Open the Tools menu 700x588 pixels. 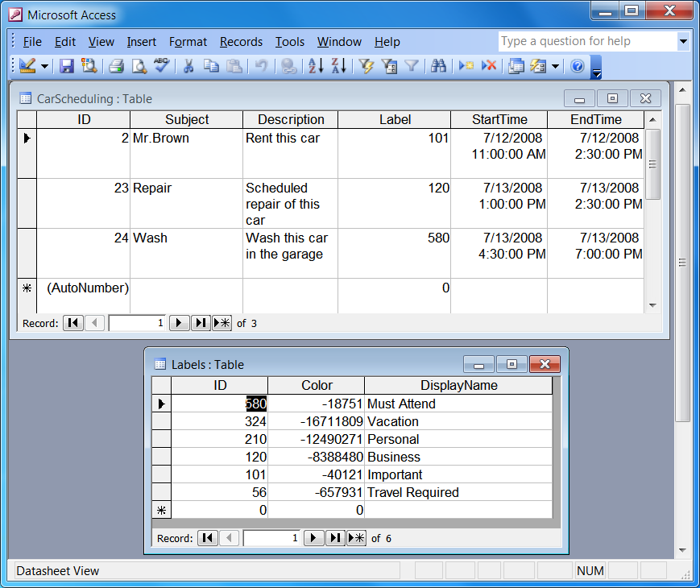290,42
